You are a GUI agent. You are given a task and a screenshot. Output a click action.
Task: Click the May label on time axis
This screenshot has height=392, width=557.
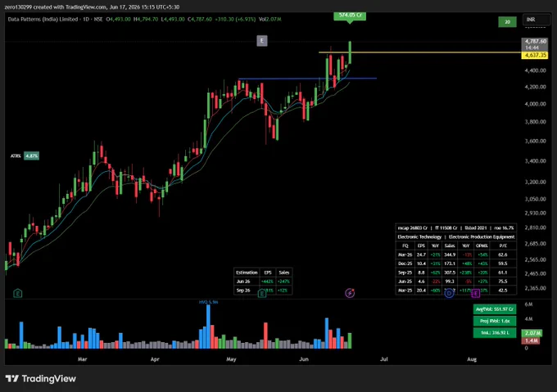(231, 359)
